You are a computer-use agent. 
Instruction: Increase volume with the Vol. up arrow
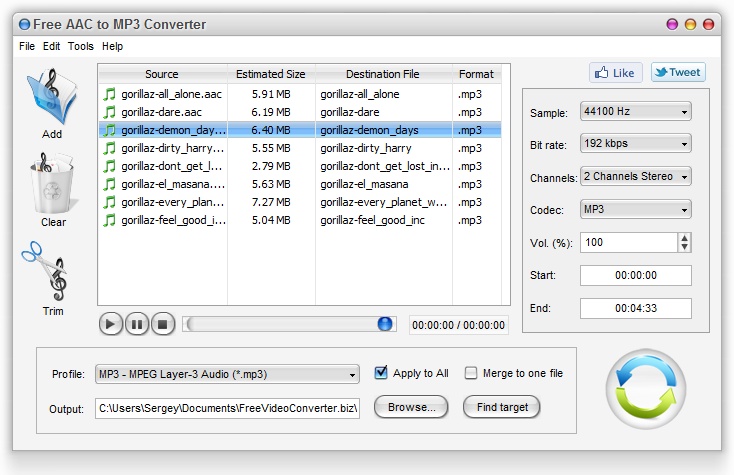685,238
